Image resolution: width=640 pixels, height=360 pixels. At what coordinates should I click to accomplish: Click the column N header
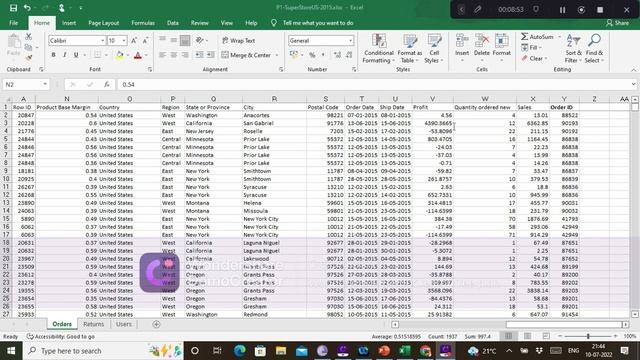coord(67,99)
